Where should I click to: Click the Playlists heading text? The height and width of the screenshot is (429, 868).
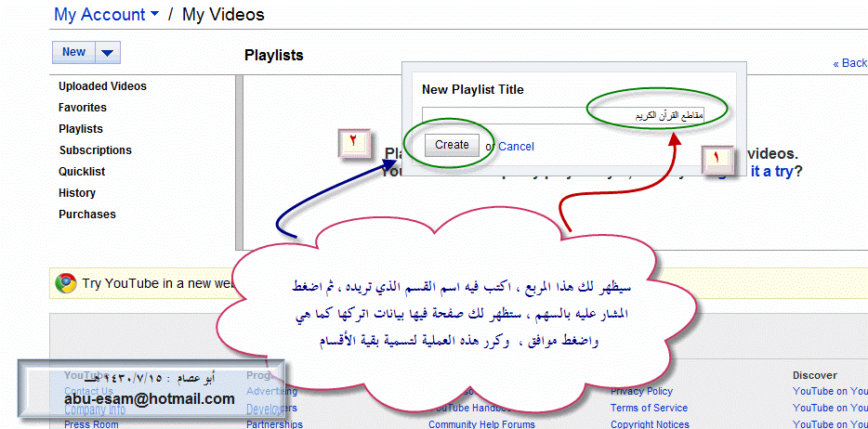(274, 56)
